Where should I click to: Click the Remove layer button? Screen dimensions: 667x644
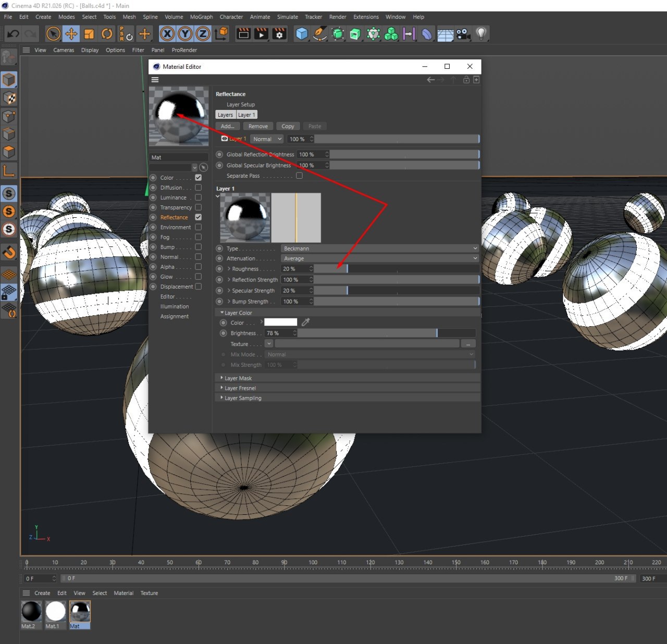258,126
